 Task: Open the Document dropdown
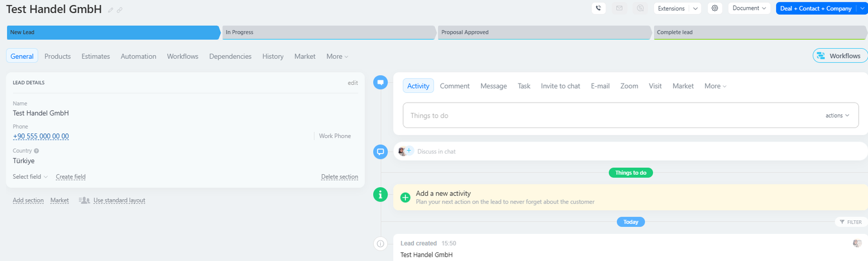[749, 8]
